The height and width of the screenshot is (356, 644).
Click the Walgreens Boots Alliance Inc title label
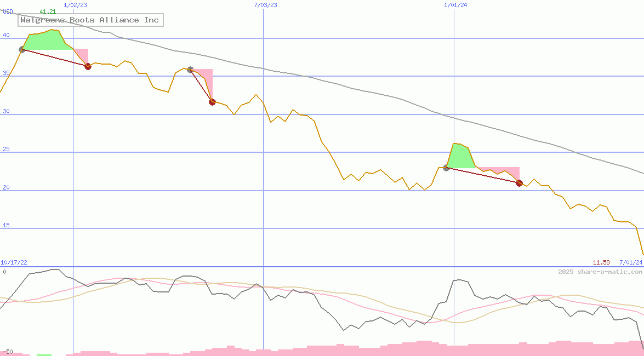coord(90,20)
